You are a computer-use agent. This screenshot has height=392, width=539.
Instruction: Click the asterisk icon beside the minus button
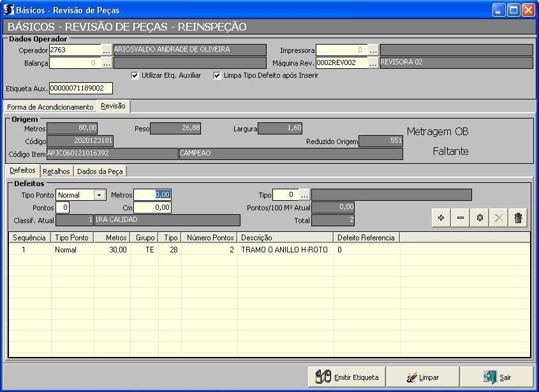click(480, 218)
